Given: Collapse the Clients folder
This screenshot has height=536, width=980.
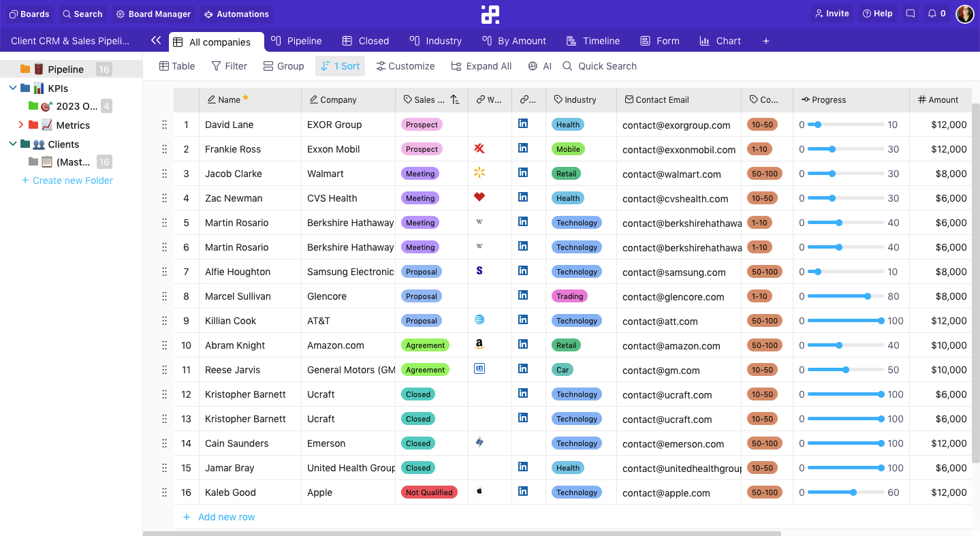Looking at the screenshot, I should [12, 144].
